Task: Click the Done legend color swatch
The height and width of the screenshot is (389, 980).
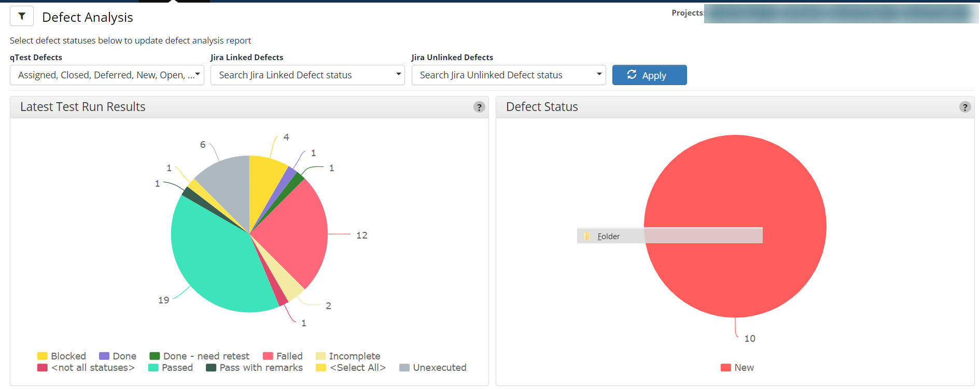Action: [104, 356]
